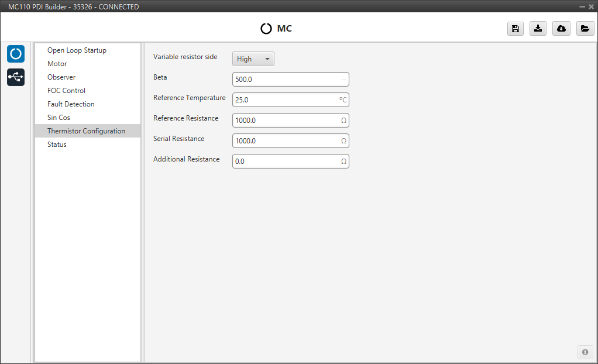Open the Fault Detection page
Screen dimensions: 598x364
(71, 104)
